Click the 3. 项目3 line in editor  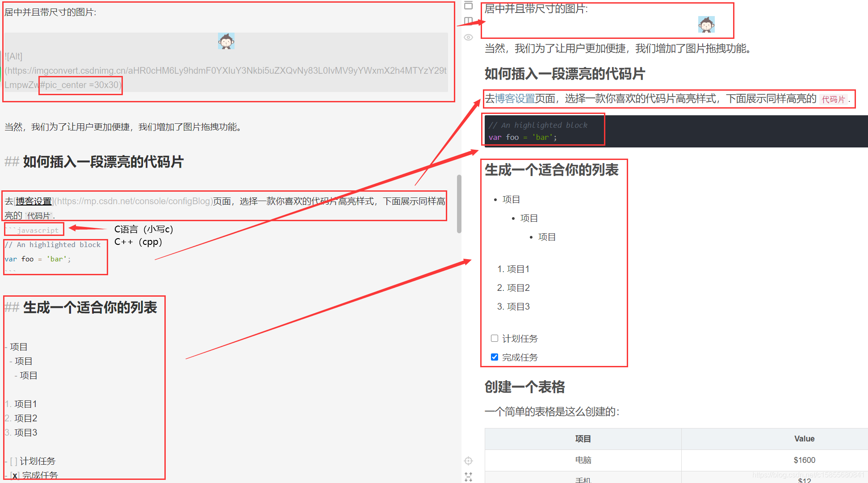click(x=21, y=433)
